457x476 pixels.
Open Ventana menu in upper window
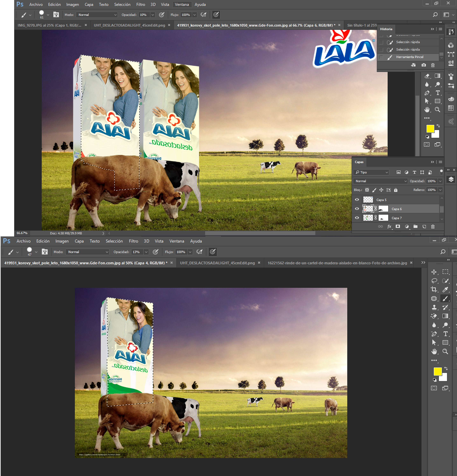tap(182, 4)
